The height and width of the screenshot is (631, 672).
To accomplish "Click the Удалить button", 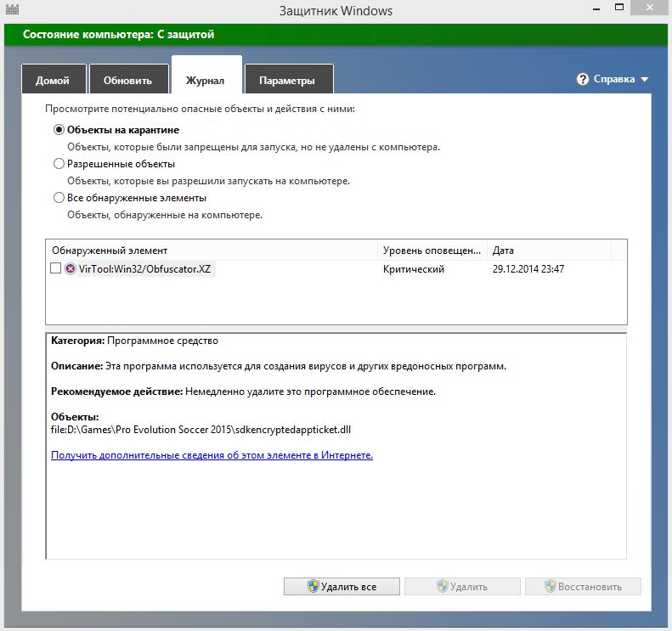I will click(x=462, y=587).
